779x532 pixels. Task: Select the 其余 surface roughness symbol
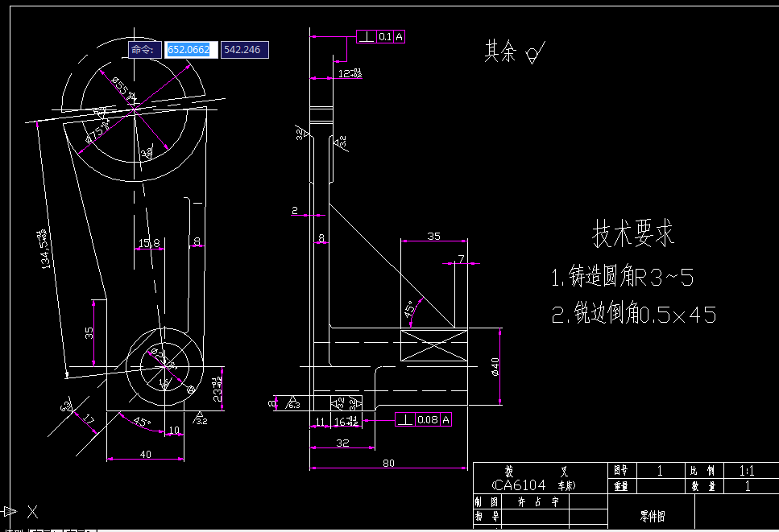coord(532,52)
